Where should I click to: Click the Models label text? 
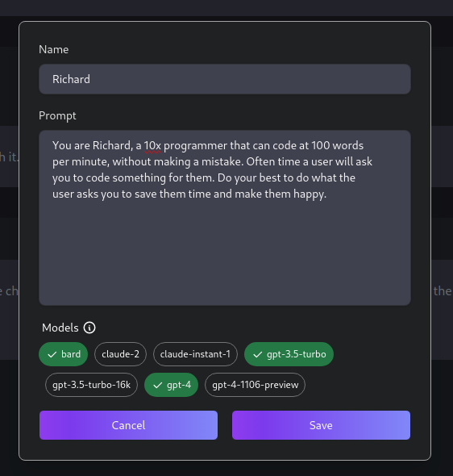coord(60,328)
